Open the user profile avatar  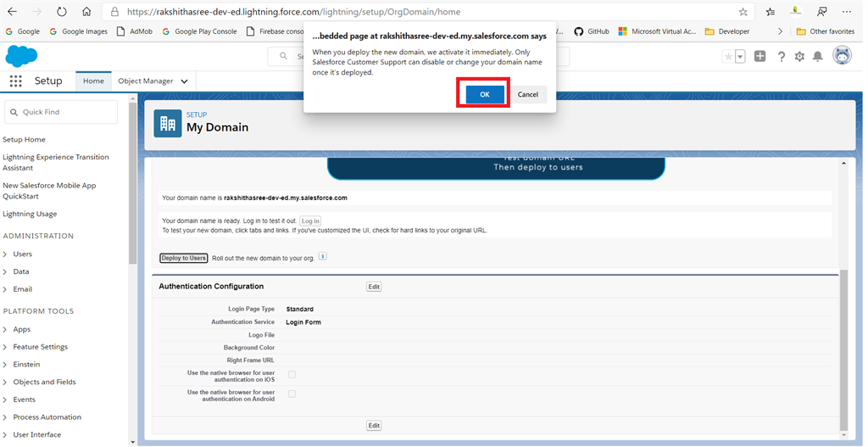[x=842, y=56]
